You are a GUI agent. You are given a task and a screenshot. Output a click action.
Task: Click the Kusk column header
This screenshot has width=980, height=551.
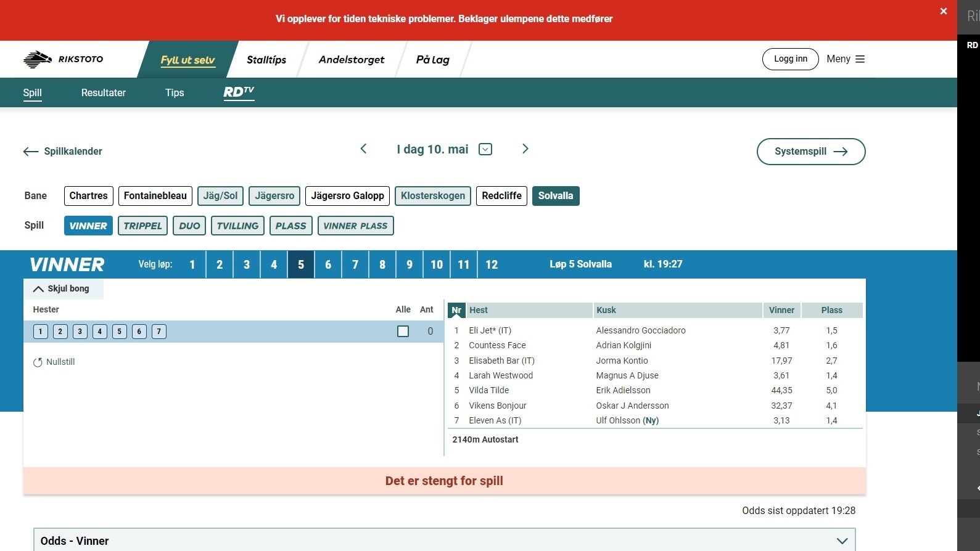(678, 310)
